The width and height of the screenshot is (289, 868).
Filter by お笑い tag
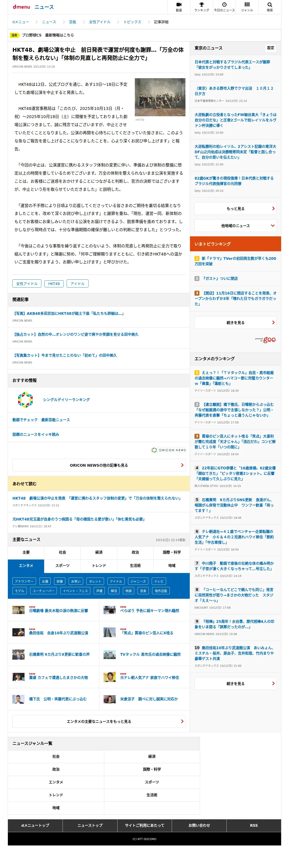point(76,581)
